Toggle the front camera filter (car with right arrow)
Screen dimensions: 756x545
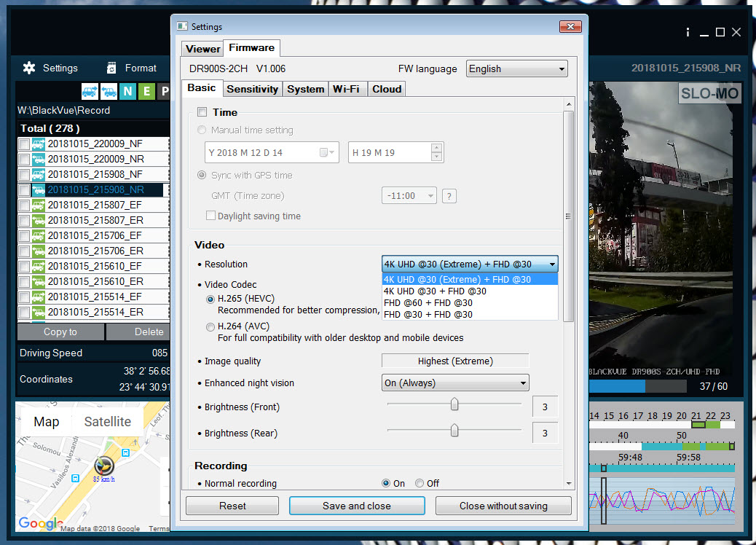pyautogui.click(x=90, y=91)
